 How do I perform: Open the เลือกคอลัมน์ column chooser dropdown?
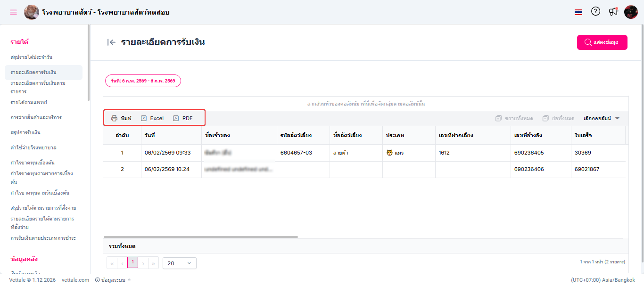click(601, 118)
